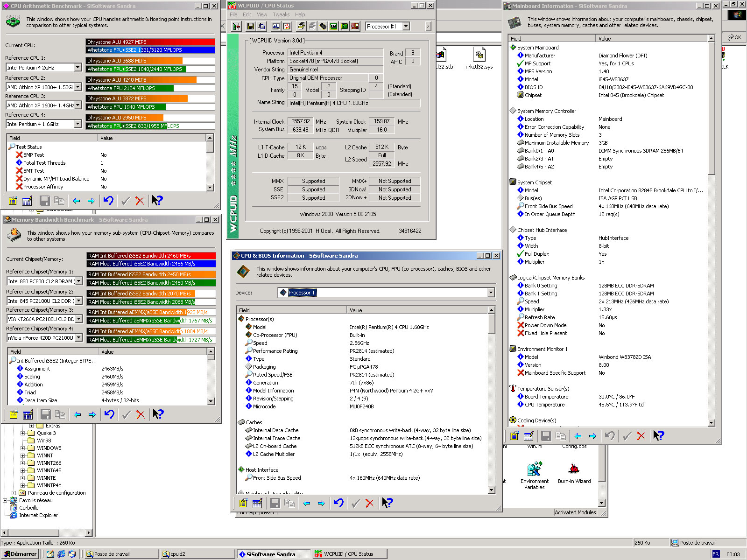Click the blue forward arrow in CPU Arithmetic Benchmark

(x=91, y=201)
